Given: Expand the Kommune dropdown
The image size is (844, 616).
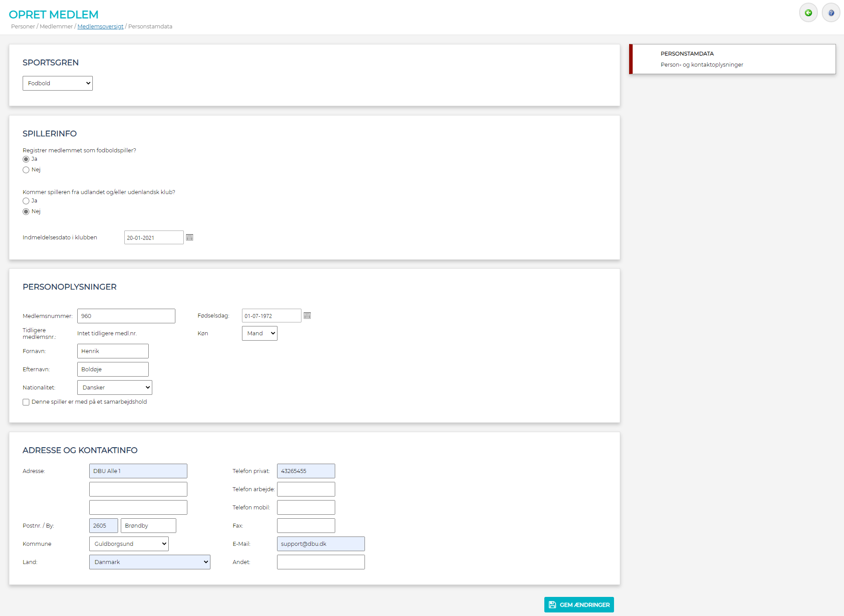Looking at the screenshot, I should 129,544.
